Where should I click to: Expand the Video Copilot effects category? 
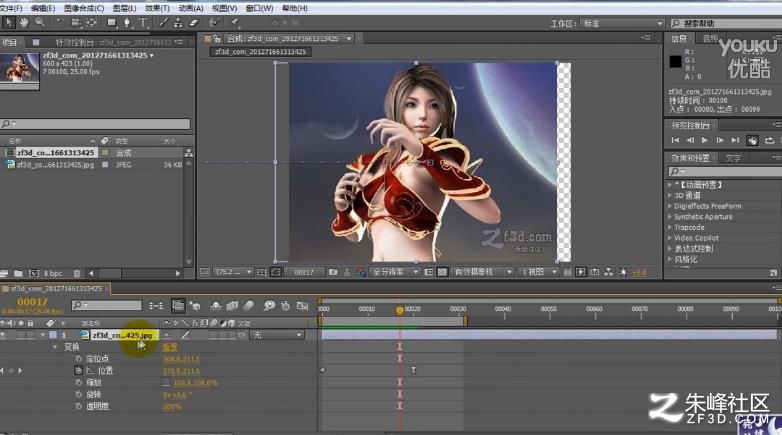coord(670,238)
